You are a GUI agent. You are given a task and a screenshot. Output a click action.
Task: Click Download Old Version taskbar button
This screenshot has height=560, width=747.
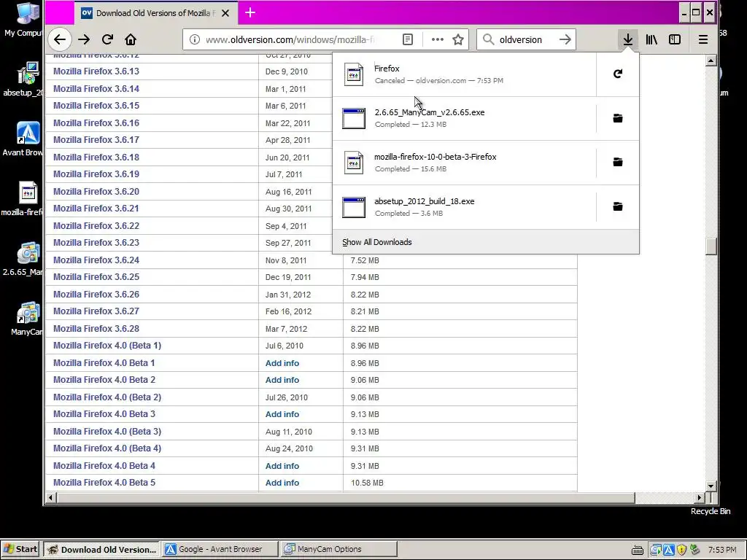point(102,549)
